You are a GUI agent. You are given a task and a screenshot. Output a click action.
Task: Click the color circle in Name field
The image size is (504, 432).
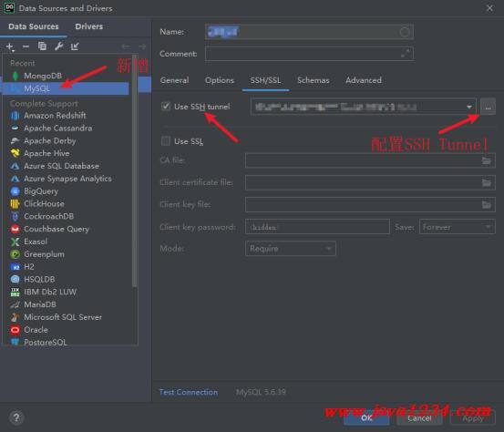(x=405, y=32)
